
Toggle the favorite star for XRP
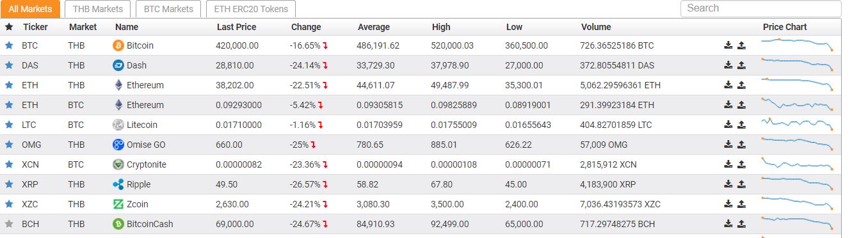click(x=9, y=184)
